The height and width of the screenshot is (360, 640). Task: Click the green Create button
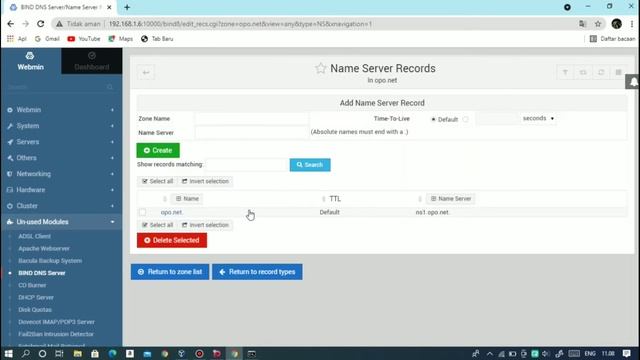pyautogui.click(x=158, y=150)
